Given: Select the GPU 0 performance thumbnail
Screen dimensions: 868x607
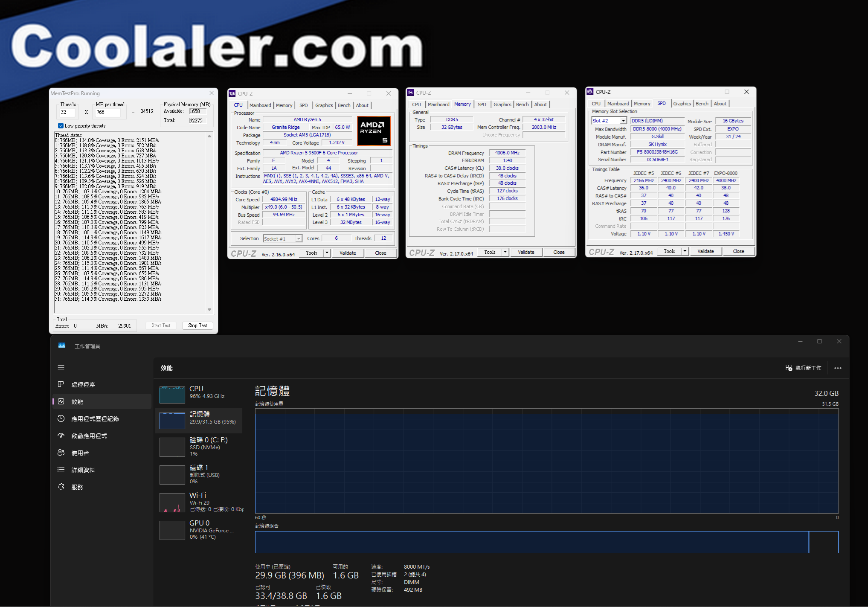Looking at the screenshot, I should [x=172, y=530].
